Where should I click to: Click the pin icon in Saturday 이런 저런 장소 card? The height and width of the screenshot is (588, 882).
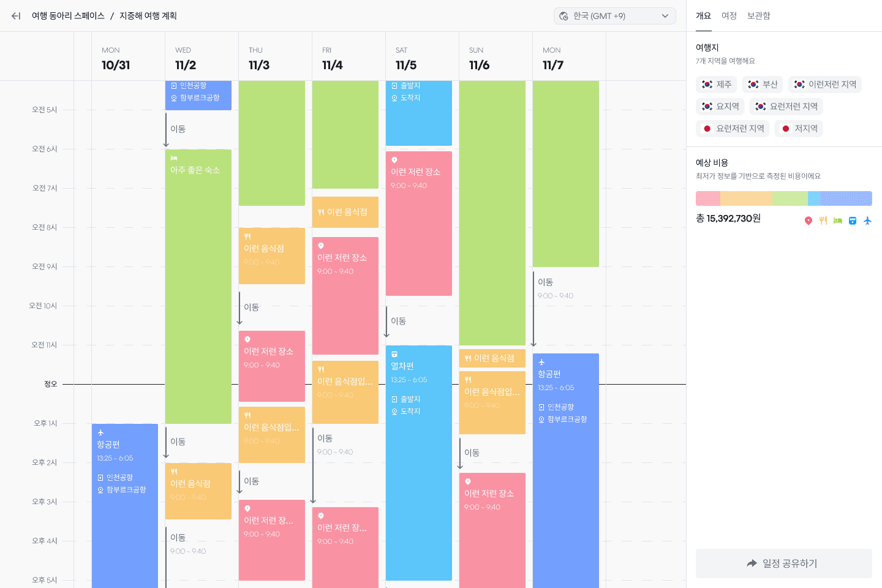point(394,160)
